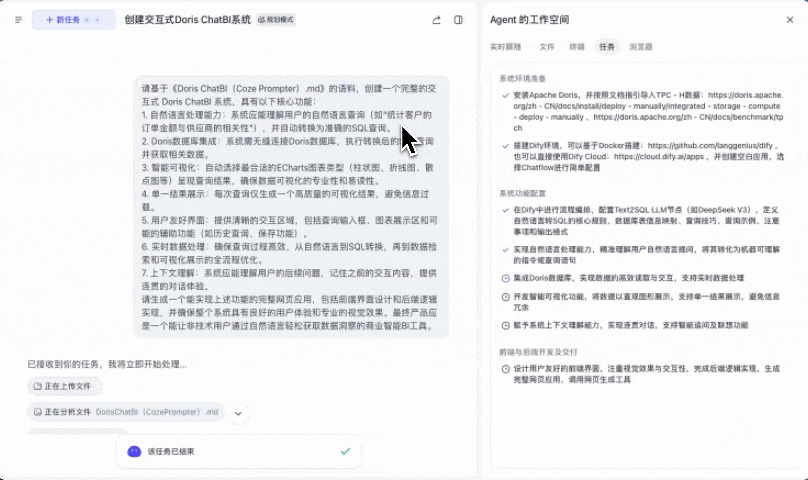Click the purple agent avatar icon
The image size is (808, 480).
click(x=134, y=452)
